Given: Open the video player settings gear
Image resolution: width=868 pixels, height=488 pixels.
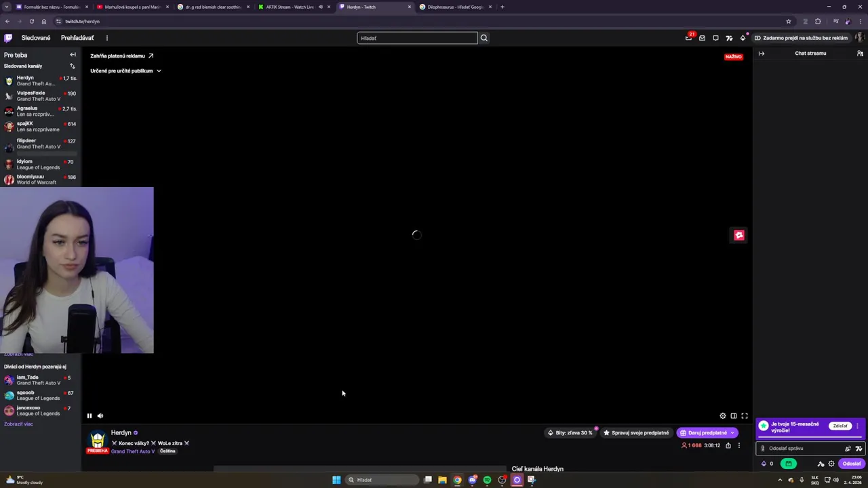Looking at the screenshot, I should [723, 416].
